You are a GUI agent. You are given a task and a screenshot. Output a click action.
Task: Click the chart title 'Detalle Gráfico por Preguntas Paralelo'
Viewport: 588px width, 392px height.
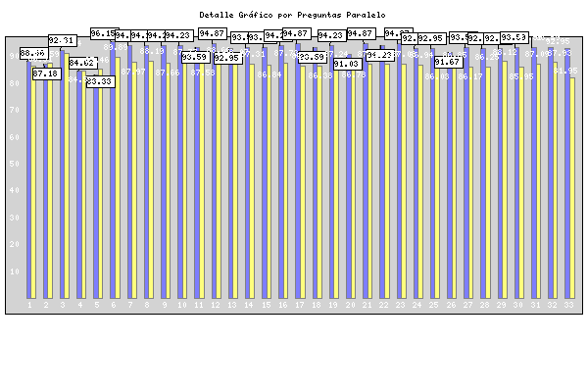point(292,15)
